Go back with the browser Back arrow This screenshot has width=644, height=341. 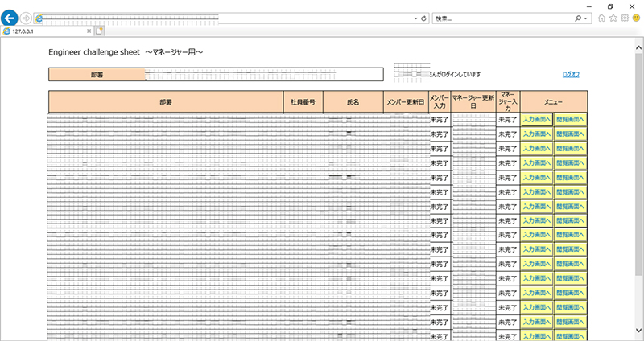point(10,18)
